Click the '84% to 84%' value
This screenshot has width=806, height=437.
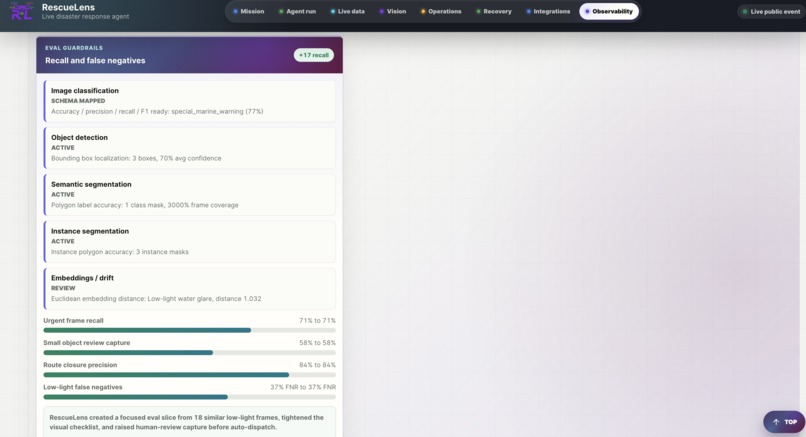pos(317,365)
